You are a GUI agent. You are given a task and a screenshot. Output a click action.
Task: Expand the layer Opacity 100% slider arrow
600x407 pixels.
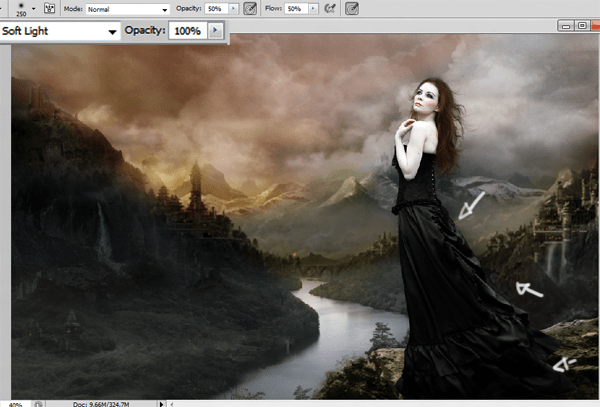tap(215, 30)
